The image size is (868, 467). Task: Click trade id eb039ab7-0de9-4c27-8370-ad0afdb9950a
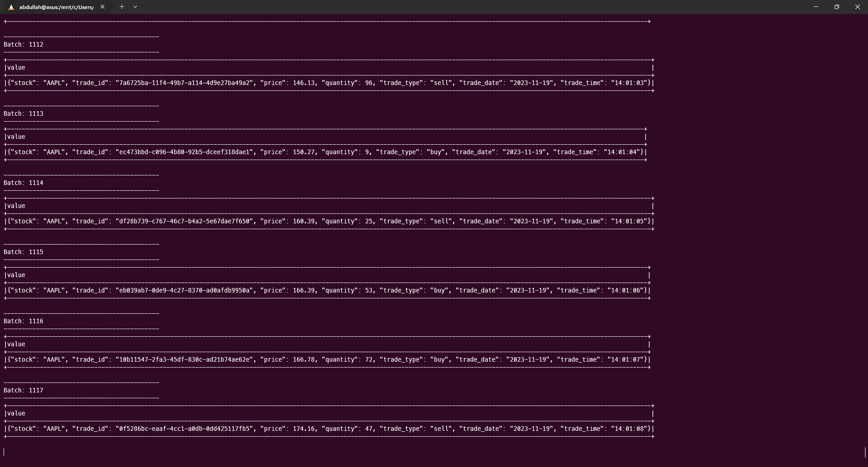pos(184,290)
